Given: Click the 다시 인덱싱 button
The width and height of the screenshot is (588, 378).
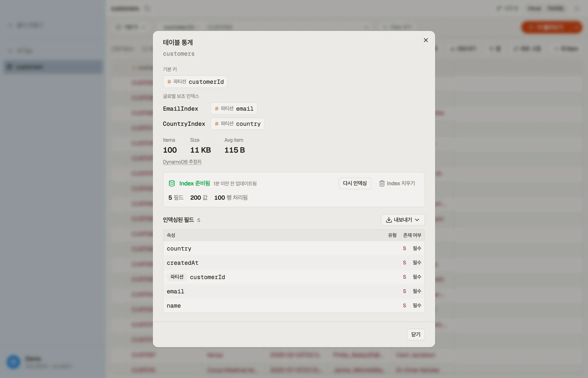Looking at the screenshot, I should click(355, 183).
